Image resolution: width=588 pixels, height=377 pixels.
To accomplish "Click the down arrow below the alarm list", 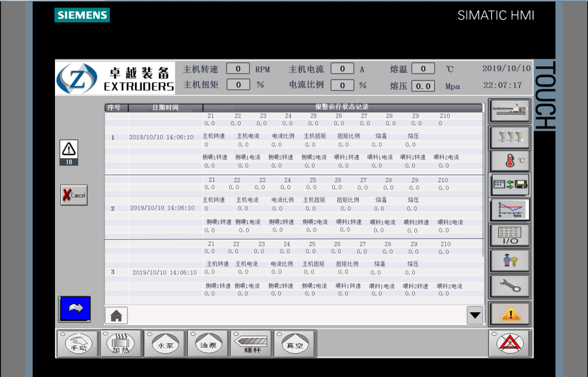I will pos(475,315).
